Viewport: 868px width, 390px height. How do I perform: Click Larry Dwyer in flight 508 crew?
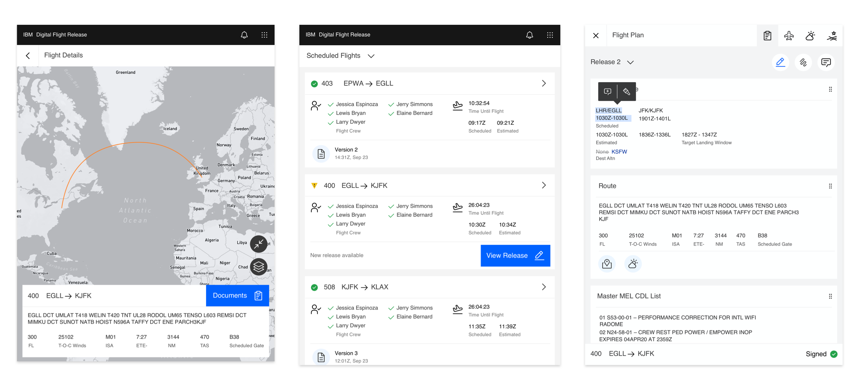pyautogui.click(x=351, y=325)
